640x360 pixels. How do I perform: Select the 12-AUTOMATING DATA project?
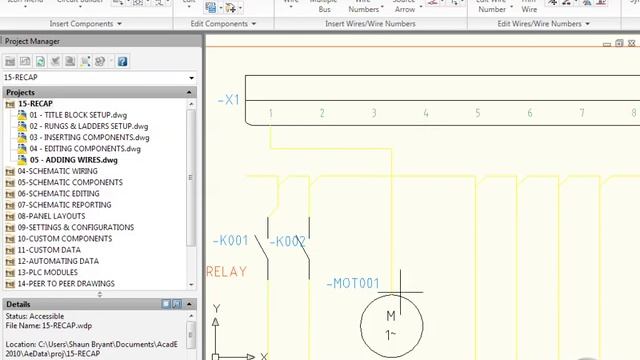(x=58, y=261)
